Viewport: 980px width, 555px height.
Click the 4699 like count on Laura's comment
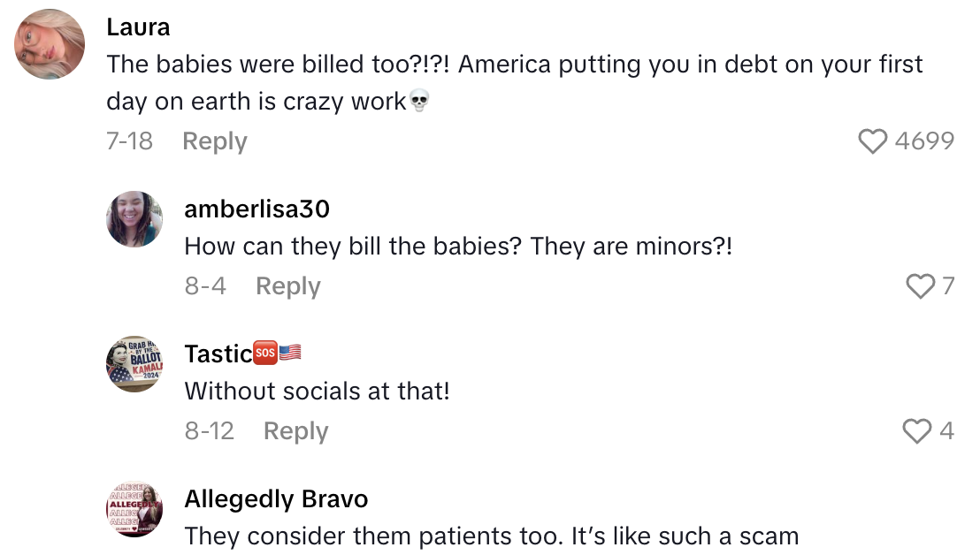927,141
